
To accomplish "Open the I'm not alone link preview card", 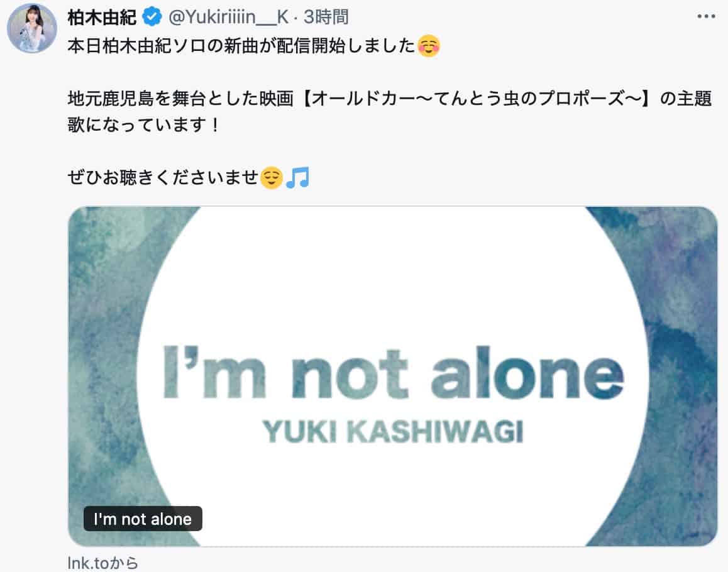I will [393, 376].
